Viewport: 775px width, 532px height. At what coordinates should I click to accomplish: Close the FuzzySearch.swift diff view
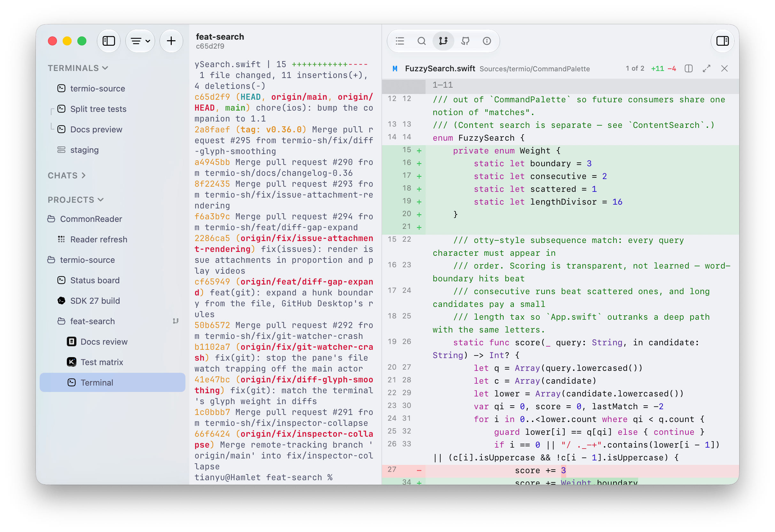coord(724,69)
